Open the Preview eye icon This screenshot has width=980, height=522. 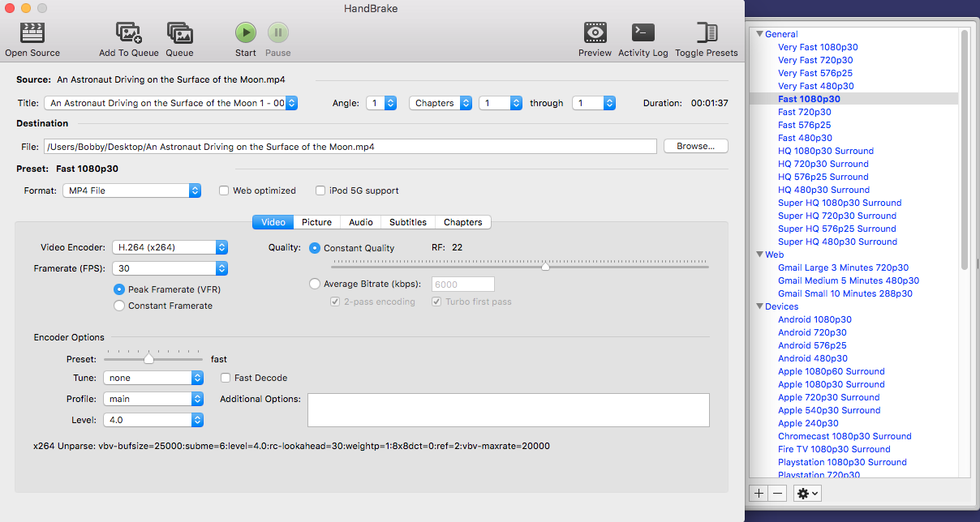click(x=595, y=32)
